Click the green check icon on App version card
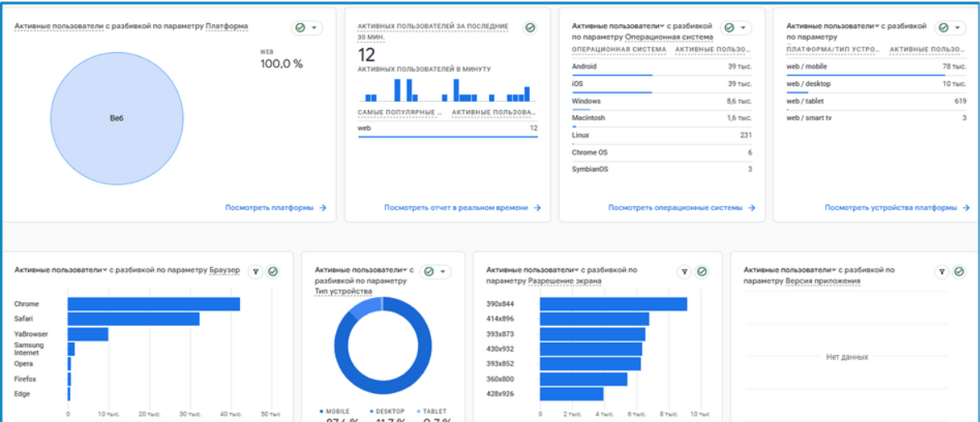 click(958, 271)
